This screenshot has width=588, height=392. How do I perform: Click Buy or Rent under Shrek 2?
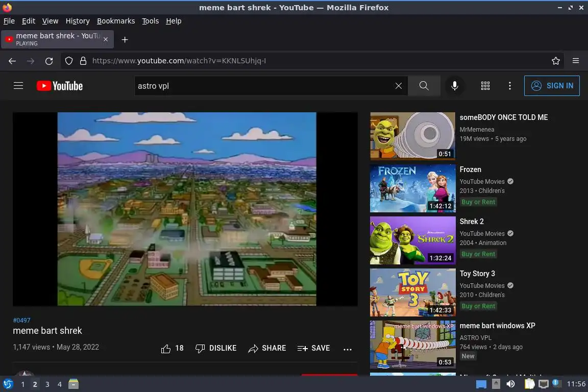(478, 254)
